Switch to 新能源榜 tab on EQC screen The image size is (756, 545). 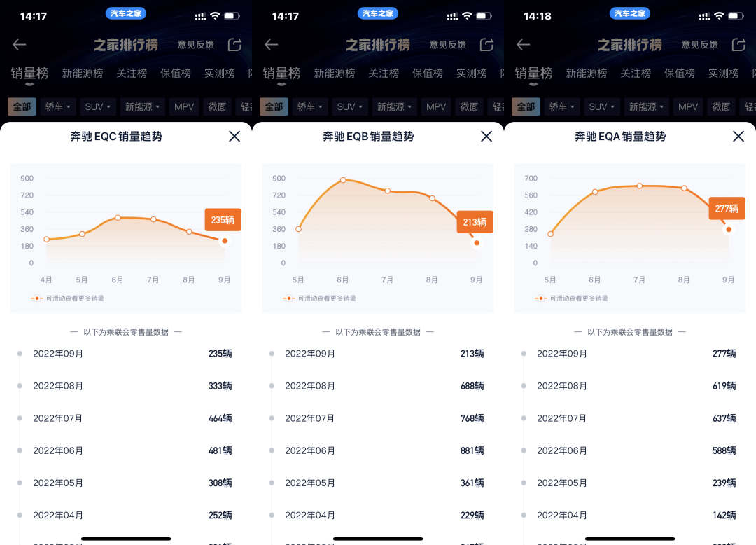[83, 74]
